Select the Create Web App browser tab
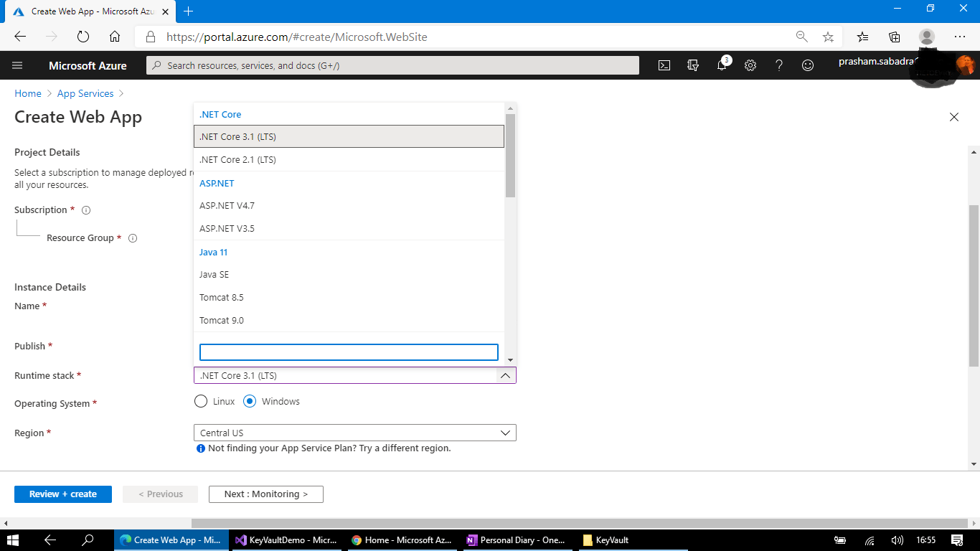This screenshot has height=551, width=980. coord(89,11)
